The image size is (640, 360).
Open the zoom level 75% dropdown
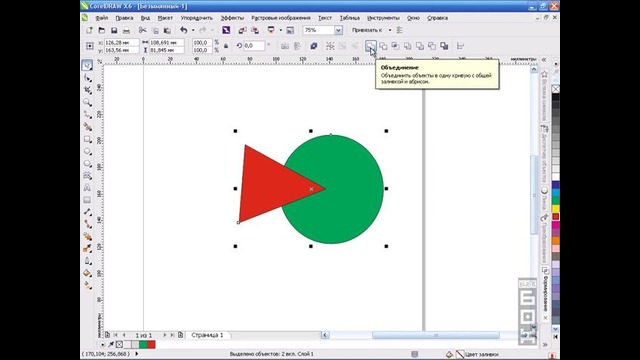coord(338,30)
